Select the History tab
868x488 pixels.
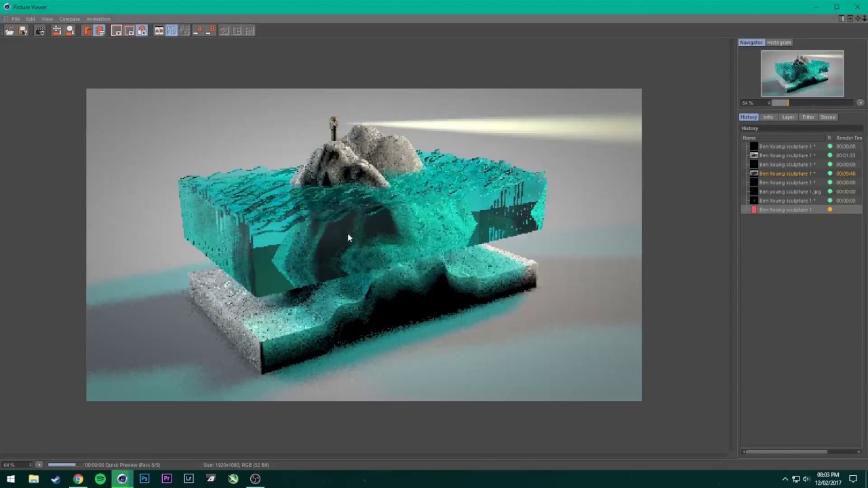pyautogui.click(x=748, y=117)
